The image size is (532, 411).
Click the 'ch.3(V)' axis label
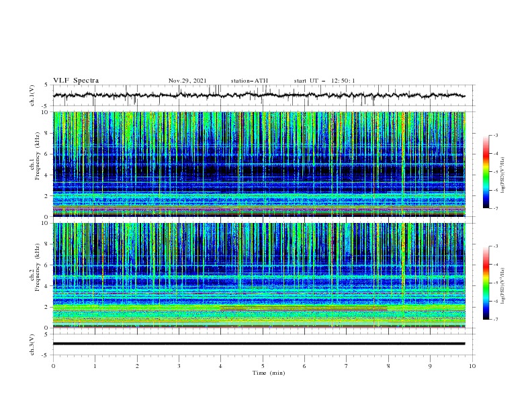pyautogui.click(x=32, y=345)
